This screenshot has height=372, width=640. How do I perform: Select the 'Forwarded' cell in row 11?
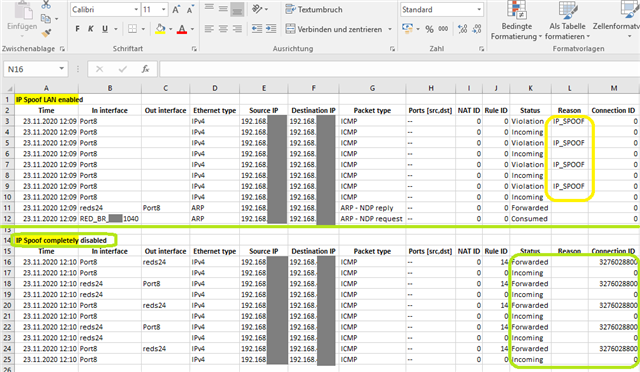(530, 208)
